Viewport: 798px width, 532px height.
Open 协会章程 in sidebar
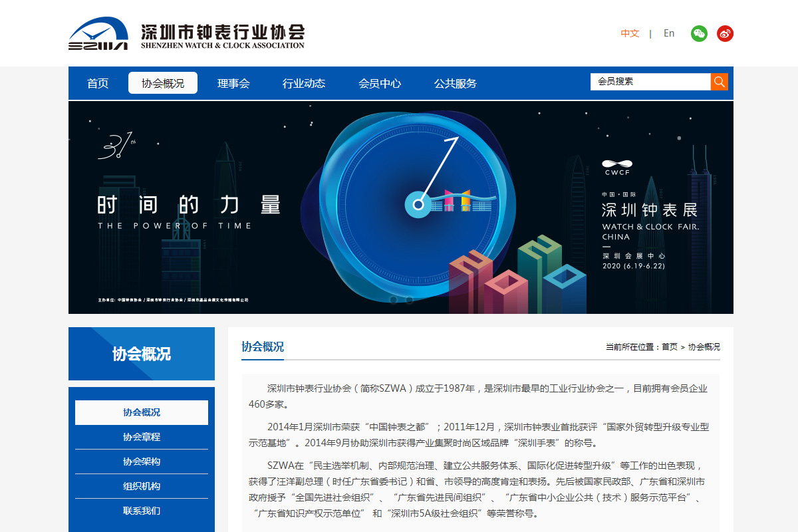tap(142, 437)
